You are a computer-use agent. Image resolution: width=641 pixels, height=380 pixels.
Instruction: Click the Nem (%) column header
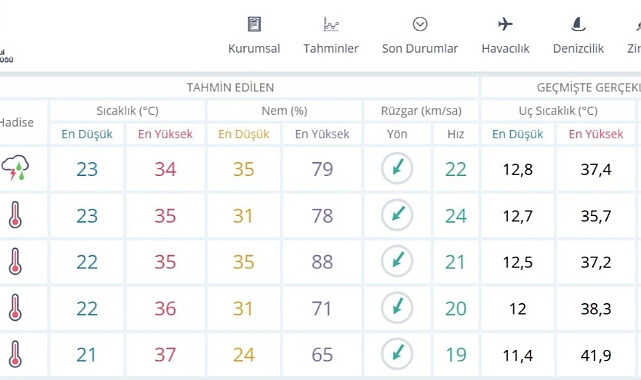[285, 111]
